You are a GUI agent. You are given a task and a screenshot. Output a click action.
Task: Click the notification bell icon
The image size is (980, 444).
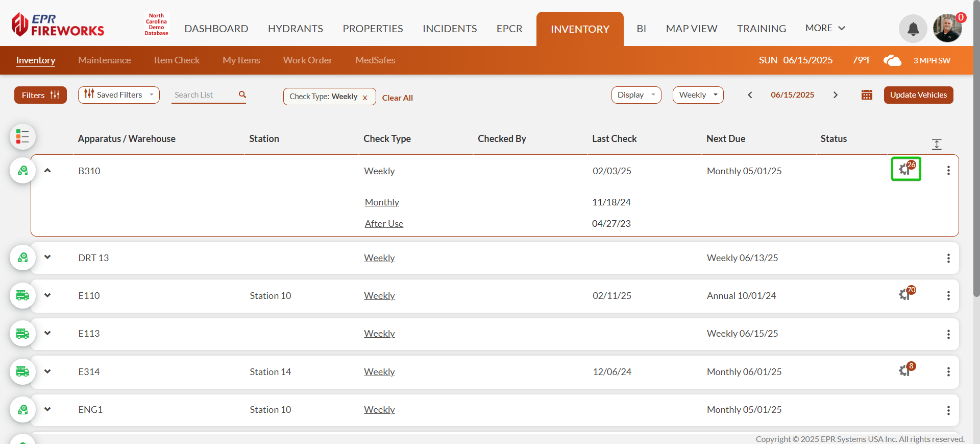point(913,29)
